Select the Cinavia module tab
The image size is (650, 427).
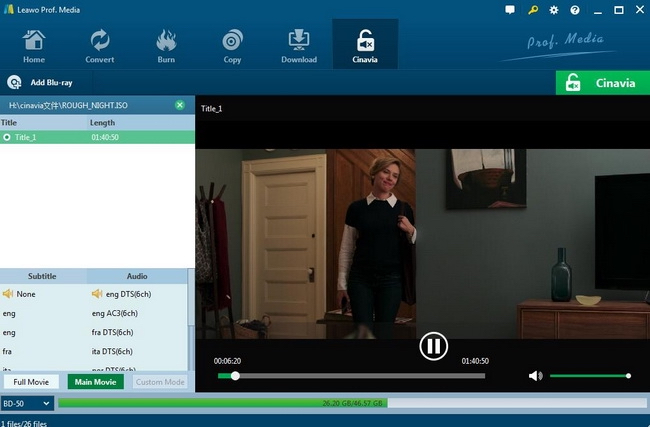(x=365, y=44)
